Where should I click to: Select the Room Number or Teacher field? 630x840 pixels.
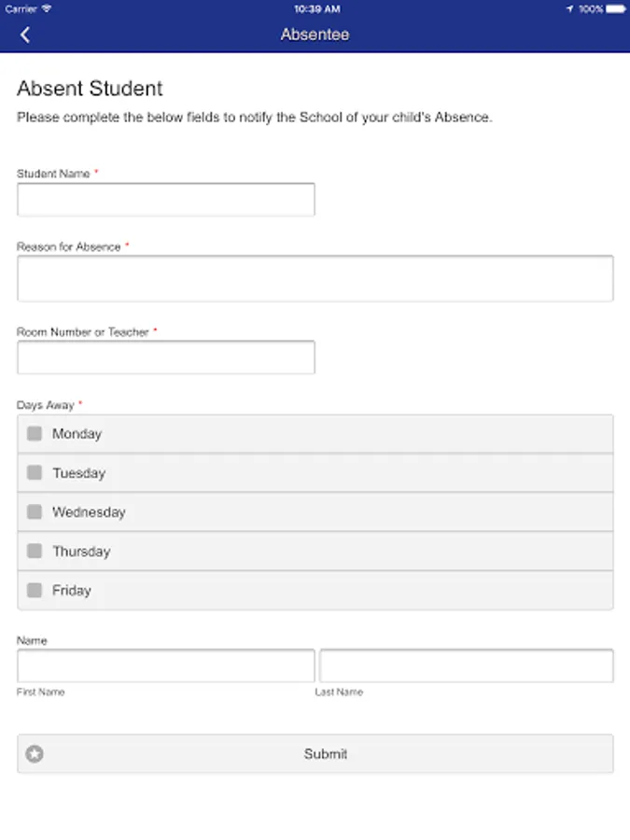click(166, 357)
